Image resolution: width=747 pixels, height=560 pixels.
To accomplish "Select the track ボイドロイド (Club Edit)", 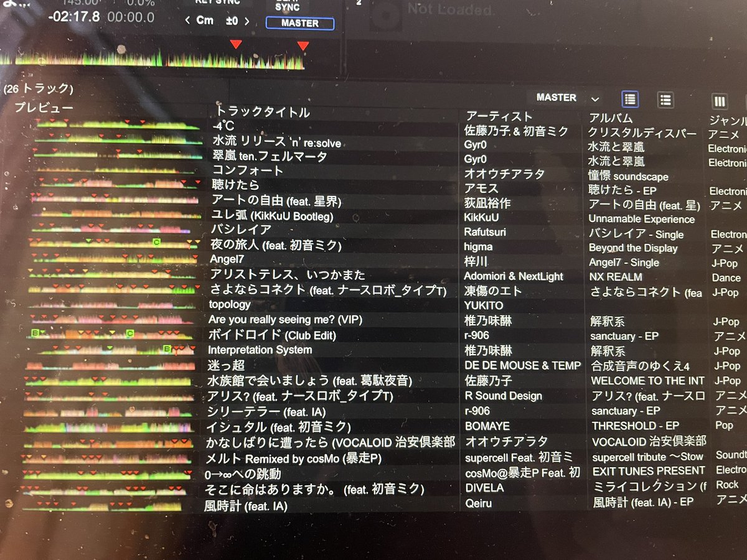I will [272, 335].
